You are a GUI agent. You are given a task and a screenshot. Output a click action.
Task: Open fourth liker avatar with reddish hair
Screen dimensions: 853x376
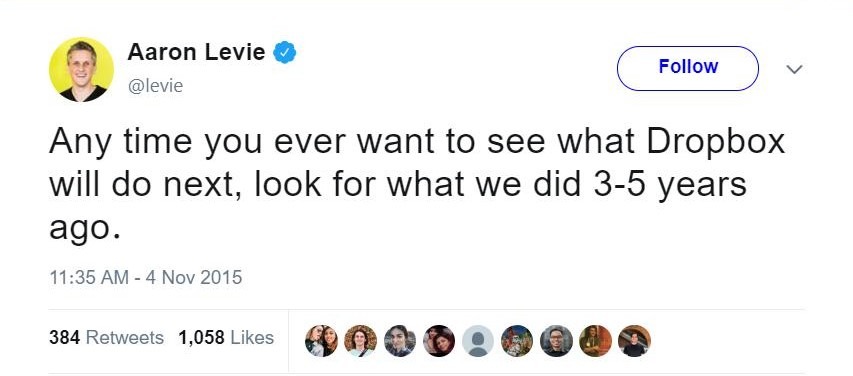tap(438, 341)
